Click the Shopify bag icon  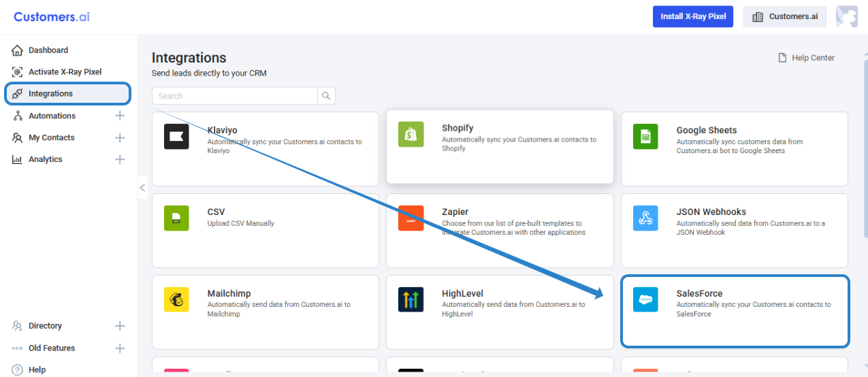pyautogui.click(x=411, y=134)
